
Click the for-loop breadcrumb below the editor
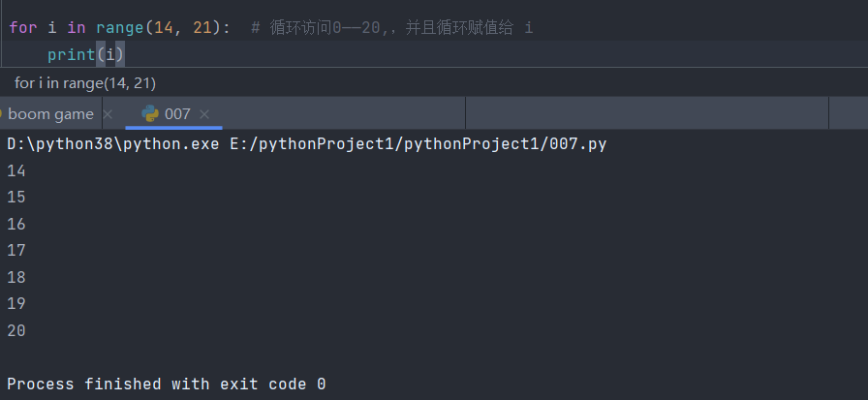click(x=85, y=83)
